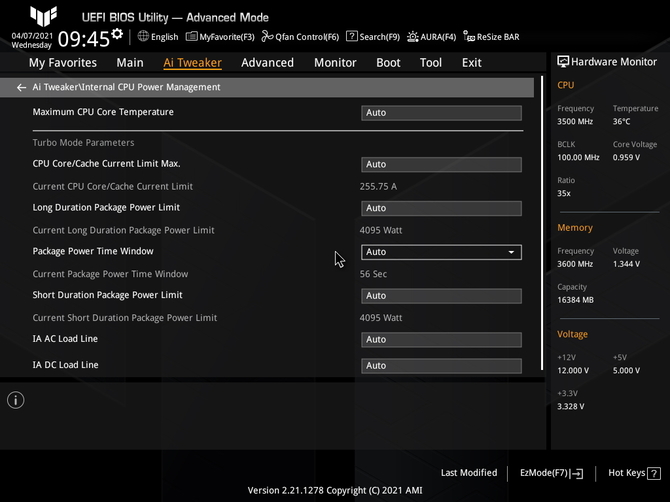The image size is (670, 502).
Task: Click the IA DC Load Line field
Action: coord(441,366)
